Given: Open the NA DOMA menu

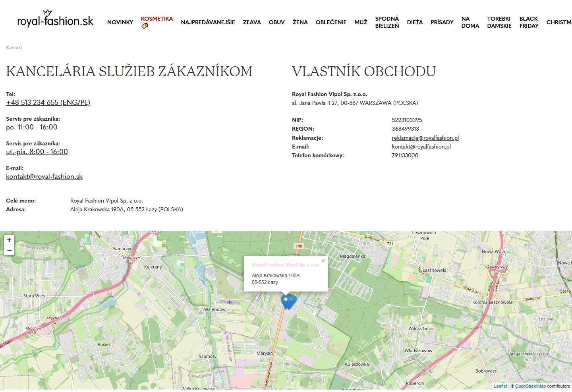Looking at the screenshot, I should coord(470,22).
